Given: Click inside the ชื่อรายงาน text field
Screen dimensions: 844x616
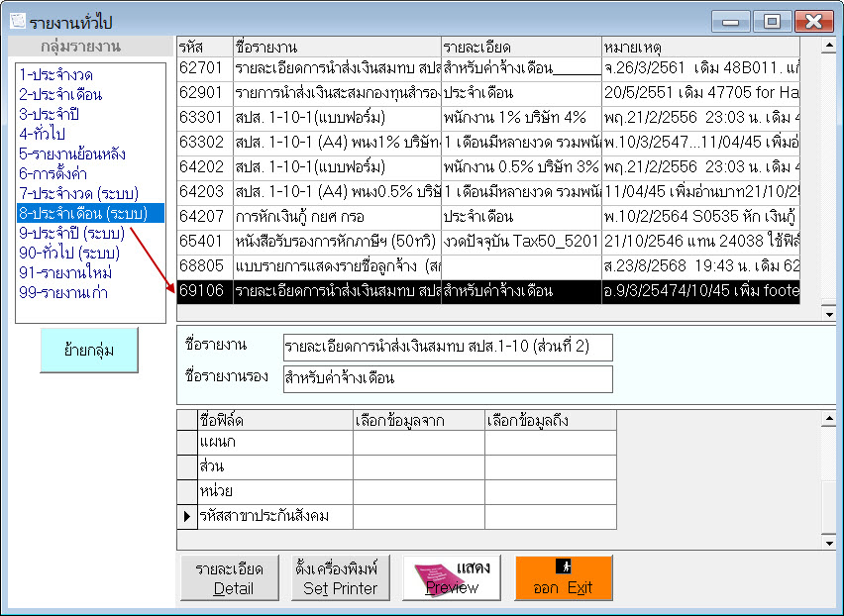Looking at the screenshot, I should click(x=446, y=347).
